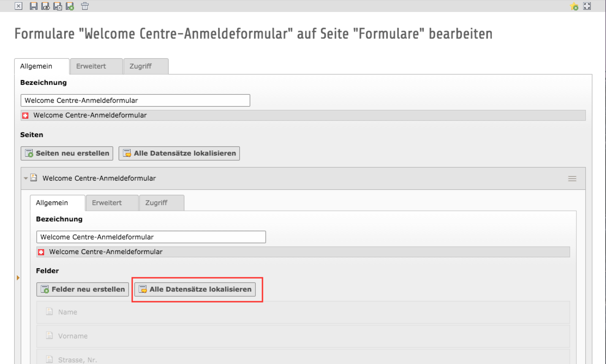This screenshot has height=364, width=606.
Task: Click Felder neu erstellen button
Action: (x=83, y=289)
